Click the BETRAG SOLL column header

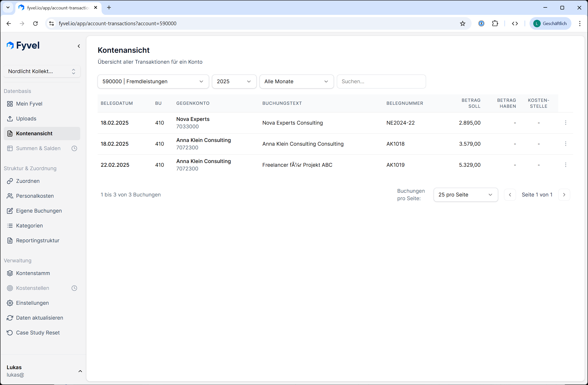point(471,103)
